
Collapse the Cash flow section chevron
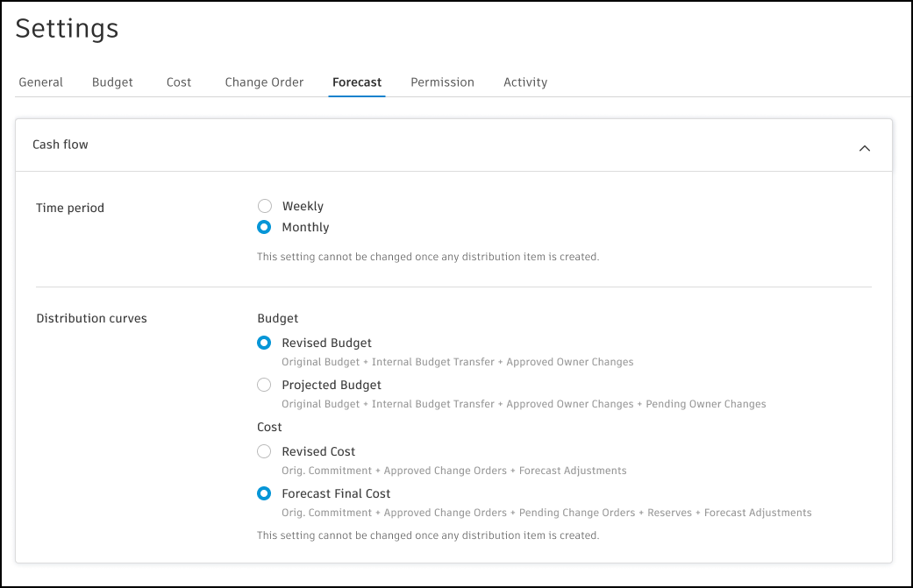click(x=865, y=148)
